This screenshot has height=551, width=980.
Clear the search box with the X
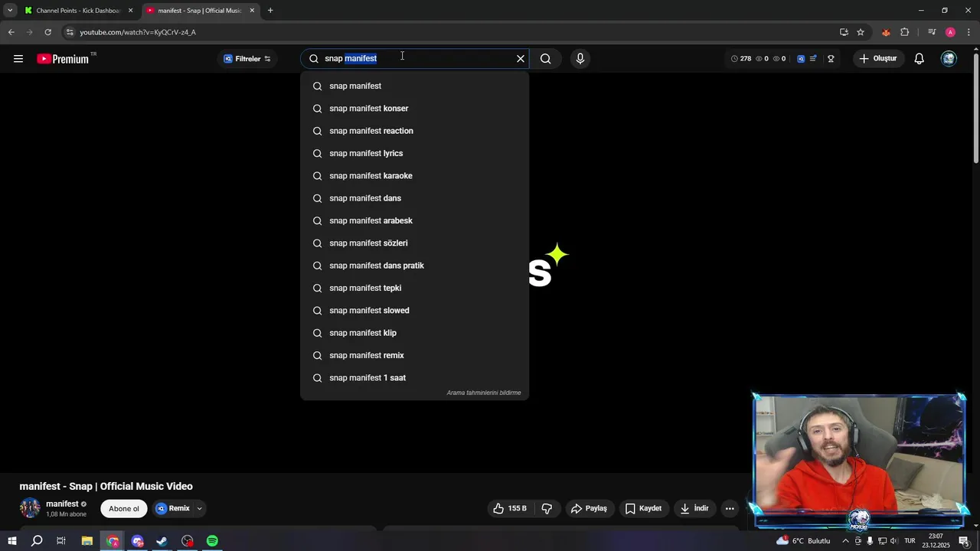521,59
